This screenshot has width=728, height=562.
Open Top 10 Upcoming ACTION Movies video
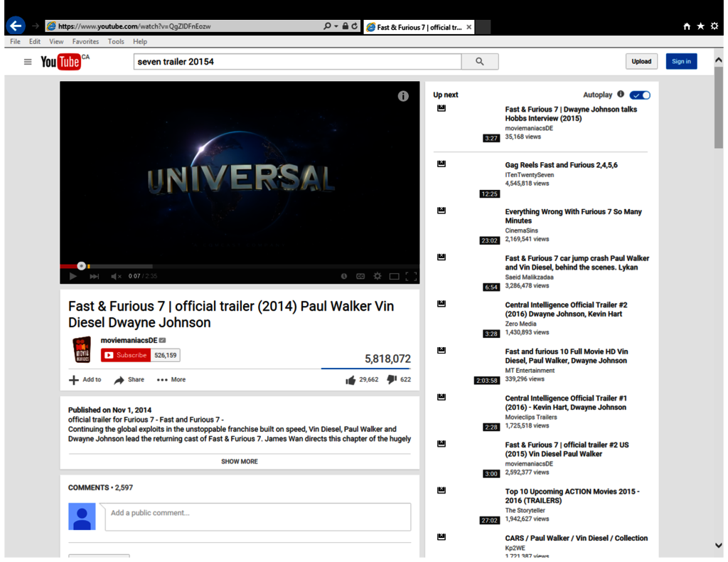(572, 496)
